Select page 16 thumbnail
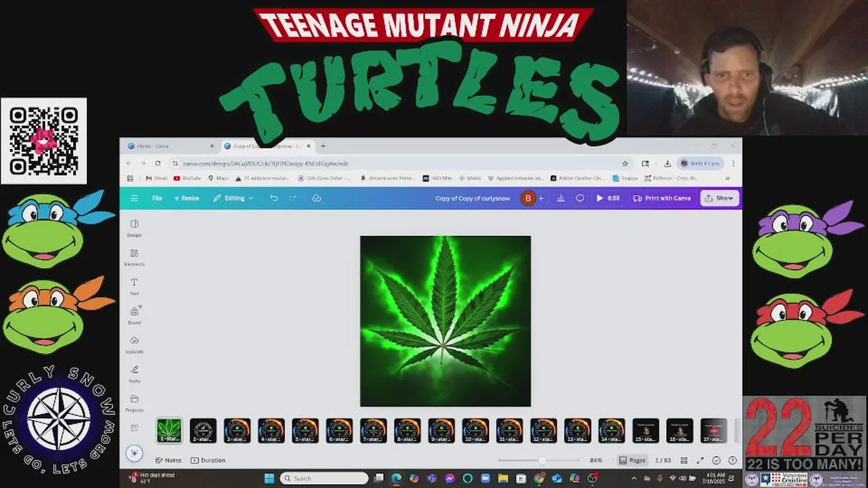The width and height of the screenshot is (868, 488). [x=679, y=430]
